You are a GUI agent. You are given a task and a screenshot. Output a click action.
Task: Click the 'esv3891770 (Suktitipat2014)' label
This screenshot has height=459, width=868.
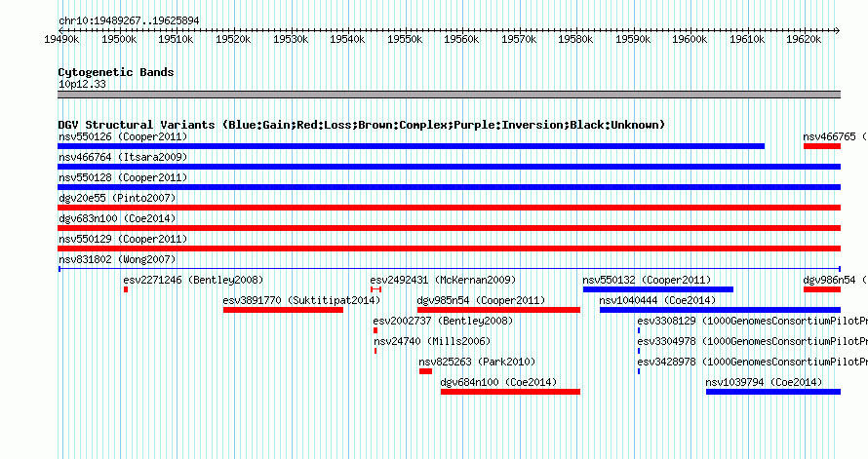[301, 300]
